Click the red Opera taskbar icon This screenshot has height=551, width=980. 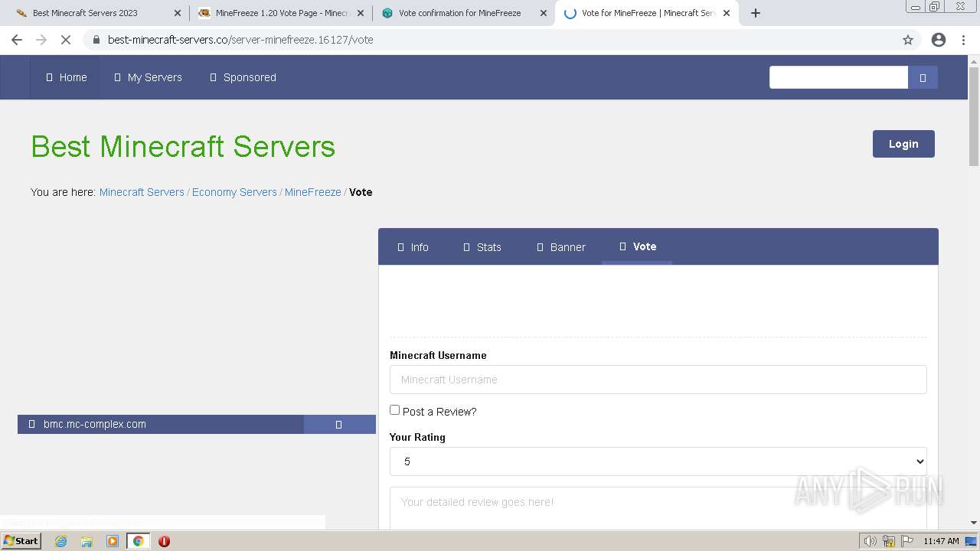pyautogui.click(x=164, y=541)
